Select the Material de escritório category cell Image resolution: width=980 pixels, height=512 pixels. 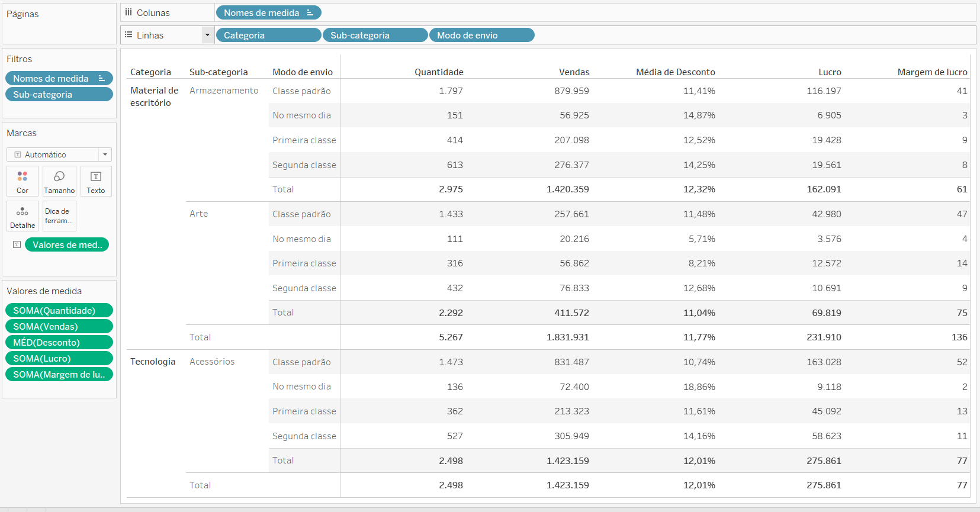(154, 96)
